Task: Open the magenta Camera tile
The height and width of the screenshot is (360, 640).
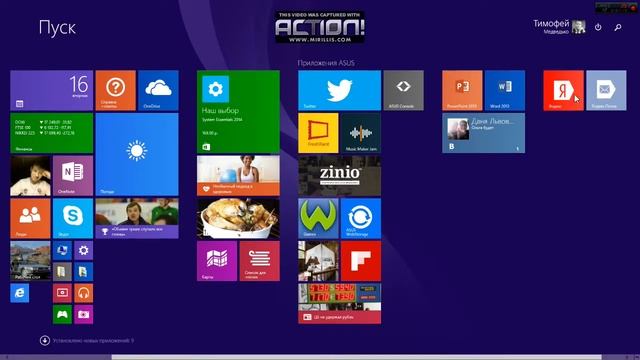Action: (84, 314)
